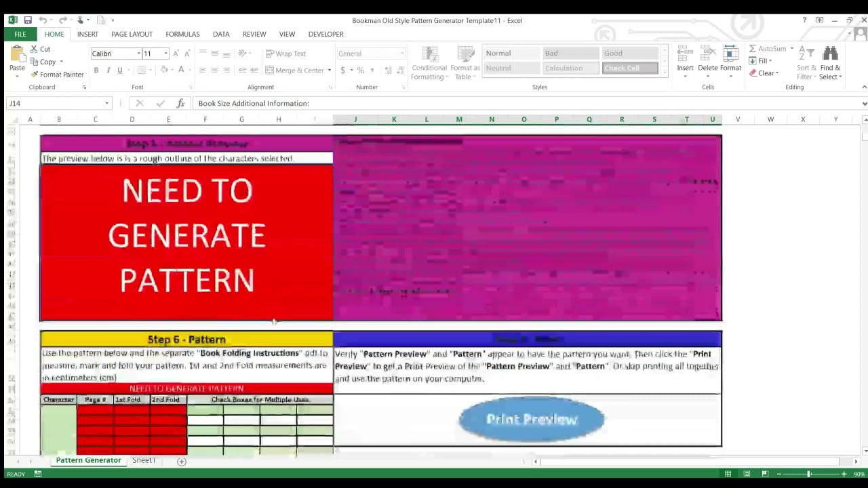Toggle bold formatting
Screen dimensions: 868x488
click(96, 70)
